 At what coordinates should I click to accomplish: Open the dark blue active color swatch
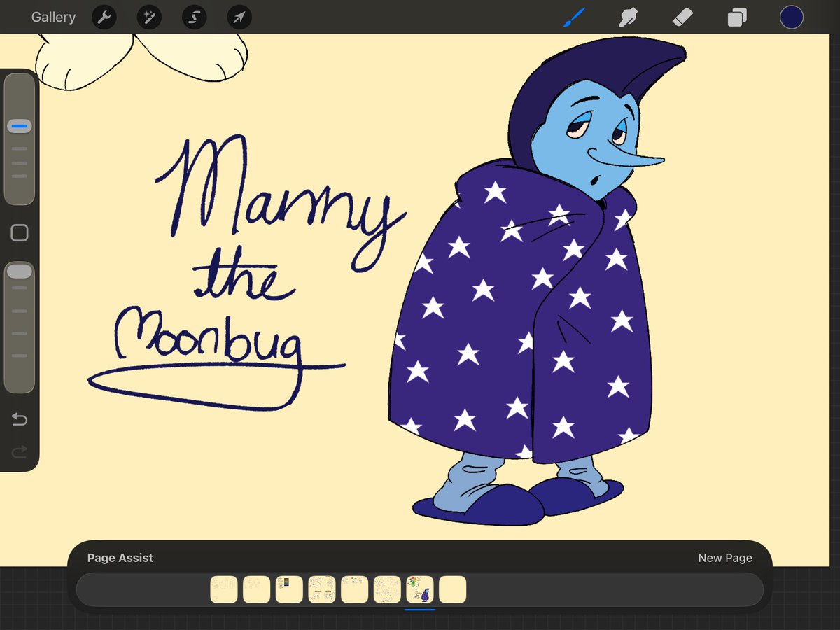point(792,17)
